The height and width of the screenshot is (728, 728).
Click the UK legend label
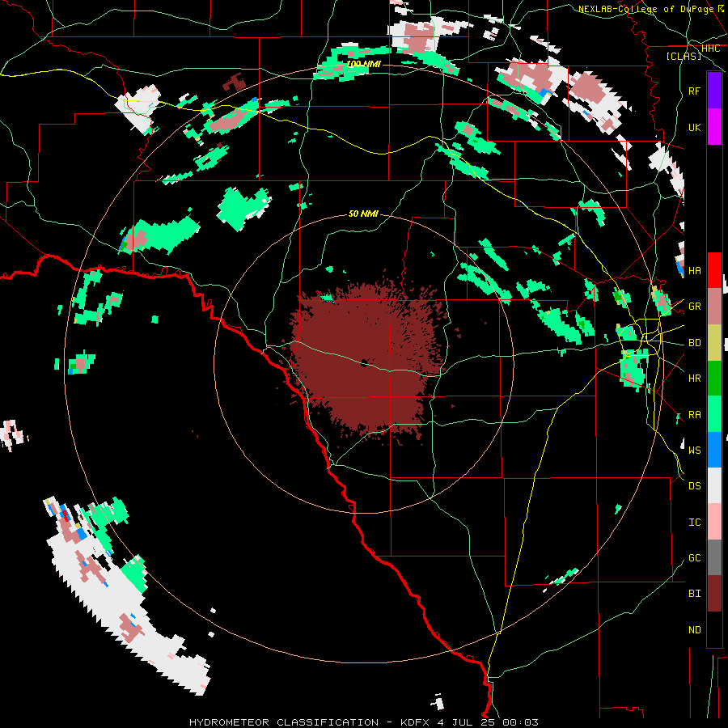(x=695, y=127)
